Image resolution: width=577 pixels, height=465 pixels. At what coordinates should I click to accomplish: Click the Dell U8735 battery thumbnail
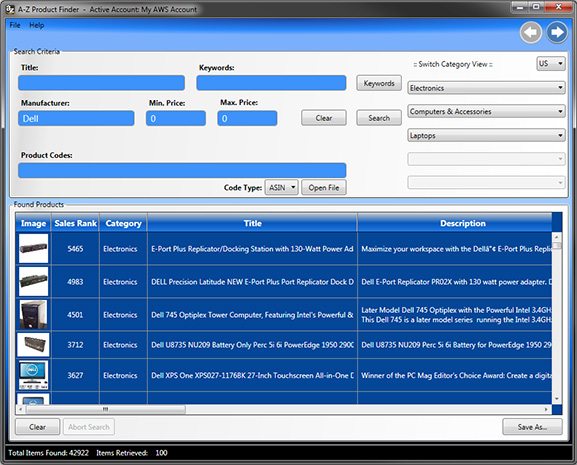pos(33,345)
